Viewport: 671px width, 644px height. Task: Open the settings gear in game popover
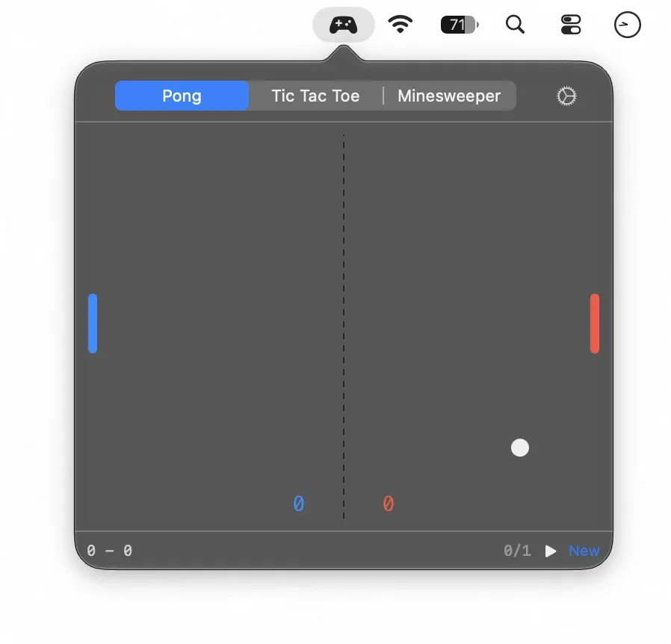tap(566, 96)
